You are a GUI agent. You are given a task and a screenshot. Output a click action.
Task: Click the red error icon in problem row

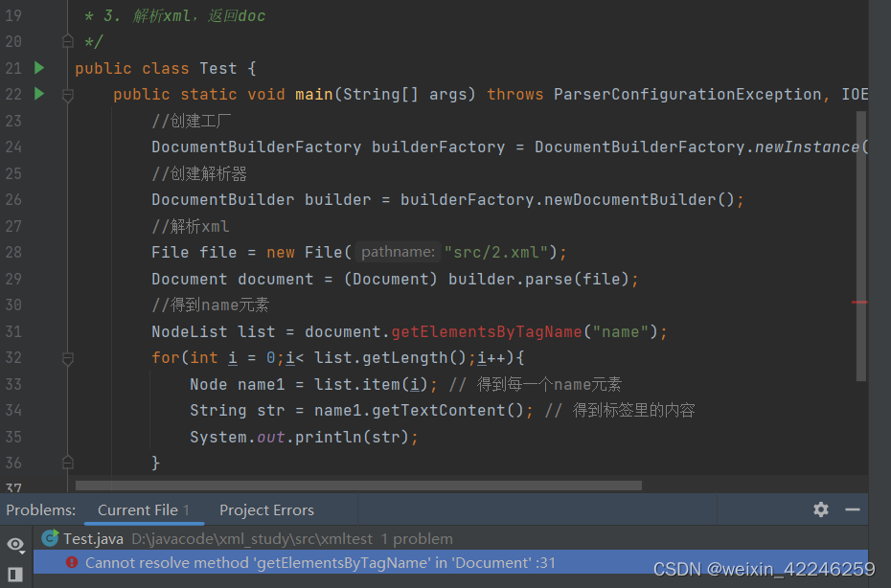[x=72, y=562]
